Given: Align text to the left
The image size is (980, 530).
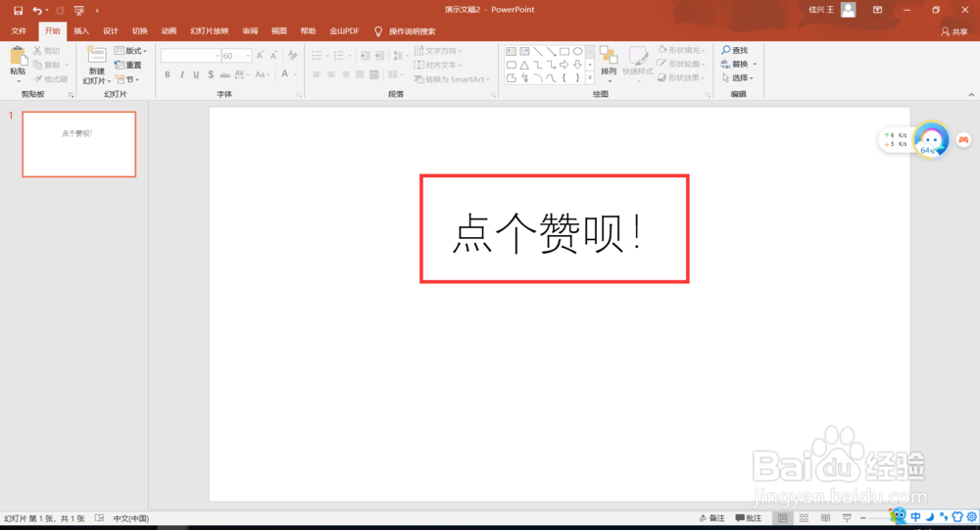Looking at the screenshot, I should (317, 74).
